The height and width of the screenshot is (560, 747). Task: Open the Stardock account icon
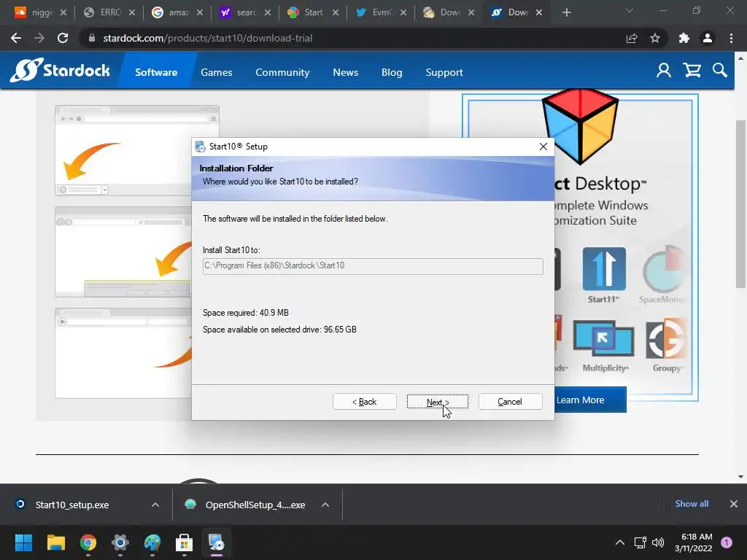point(664,71)
